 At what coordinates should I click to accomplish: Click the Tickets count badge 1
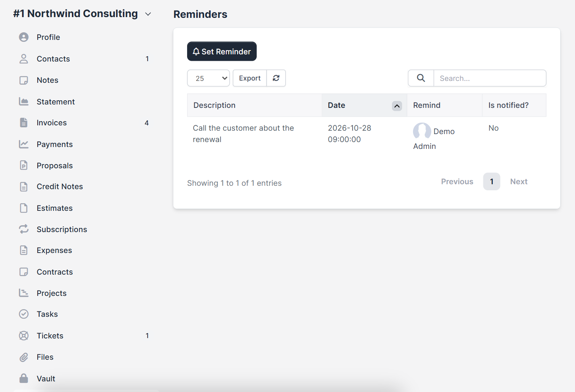147,336
